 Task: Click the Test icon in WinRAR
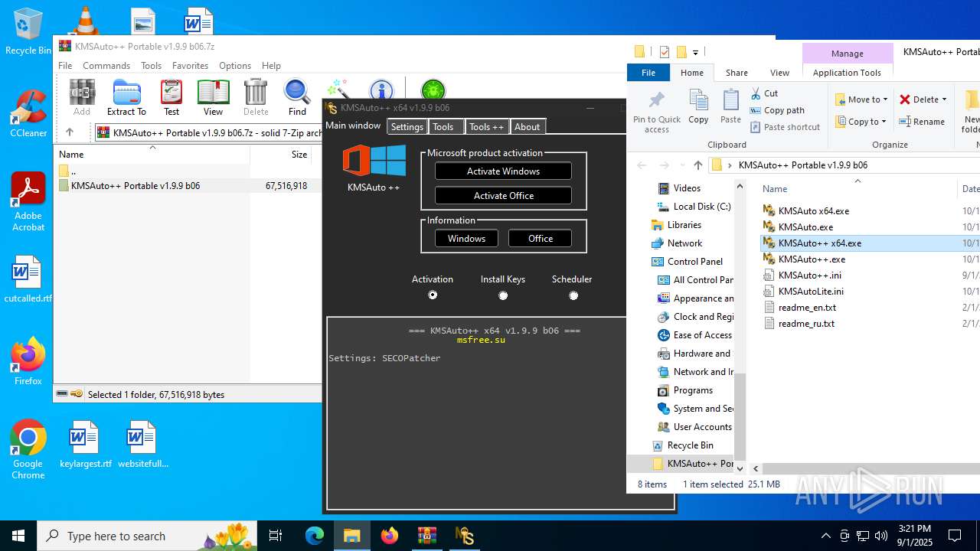pyautogui.click(x=171, y=97)
